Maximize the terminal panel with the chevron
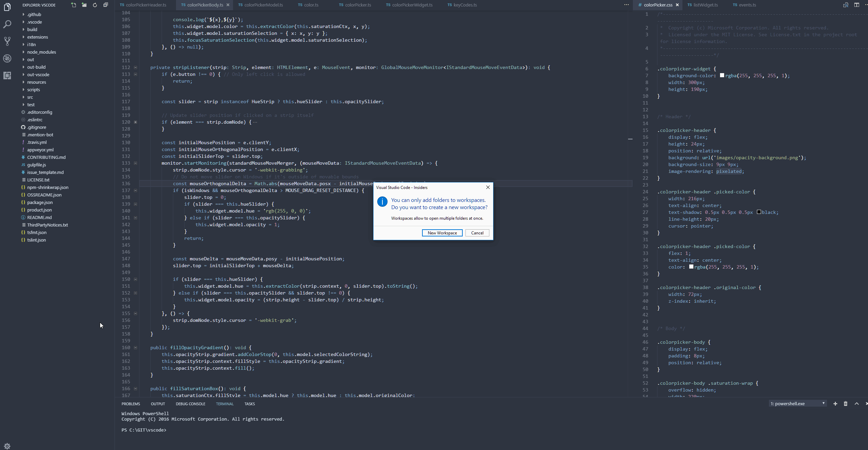This screenshot has width=868, height=450. [856, 404]
